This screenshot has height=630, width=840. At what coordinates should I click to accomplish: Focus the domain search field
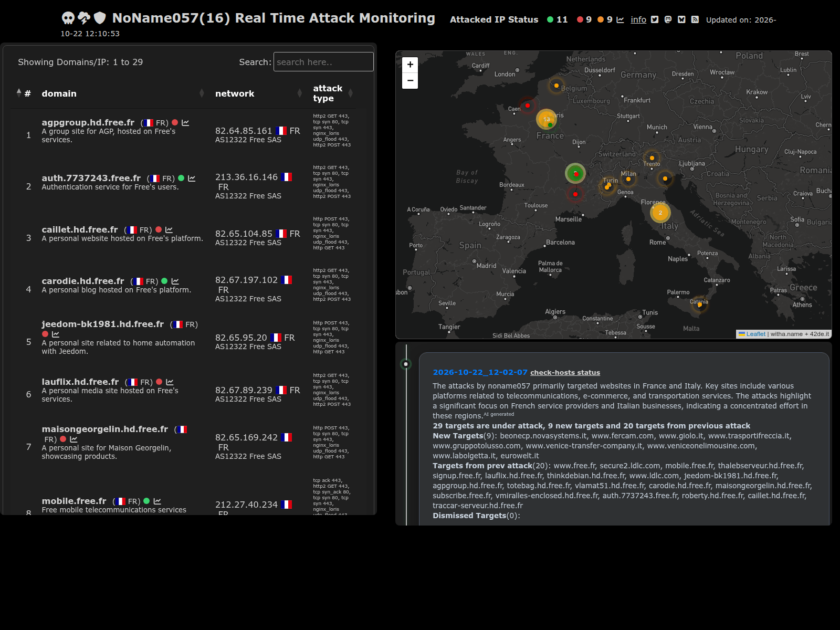click(x=323, y=62)
